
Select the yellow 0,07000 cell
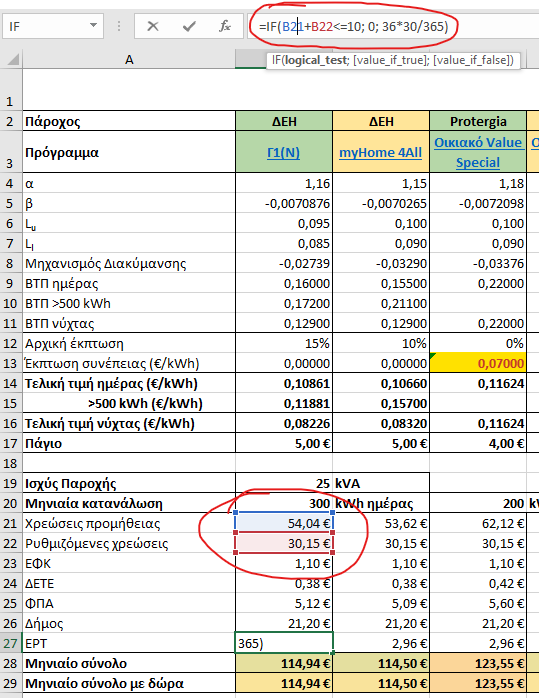[x=478, y=363]
